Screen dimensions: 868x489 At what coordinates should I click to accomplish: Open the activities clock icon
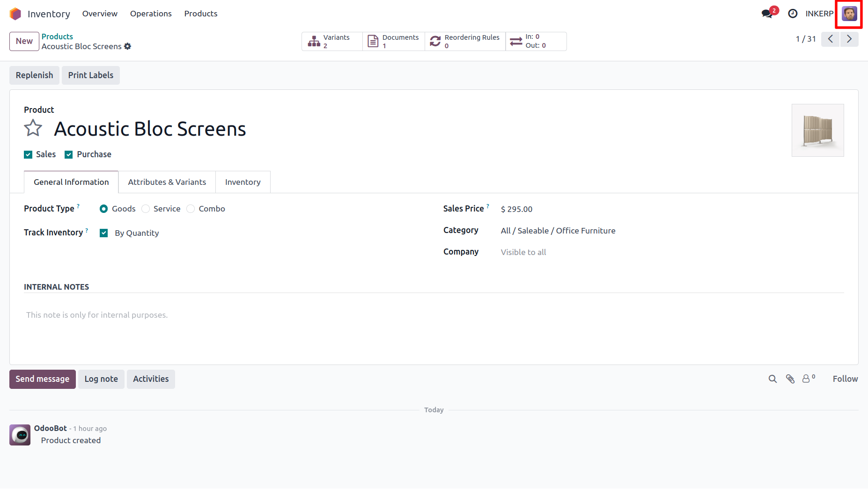click(793, 14)
